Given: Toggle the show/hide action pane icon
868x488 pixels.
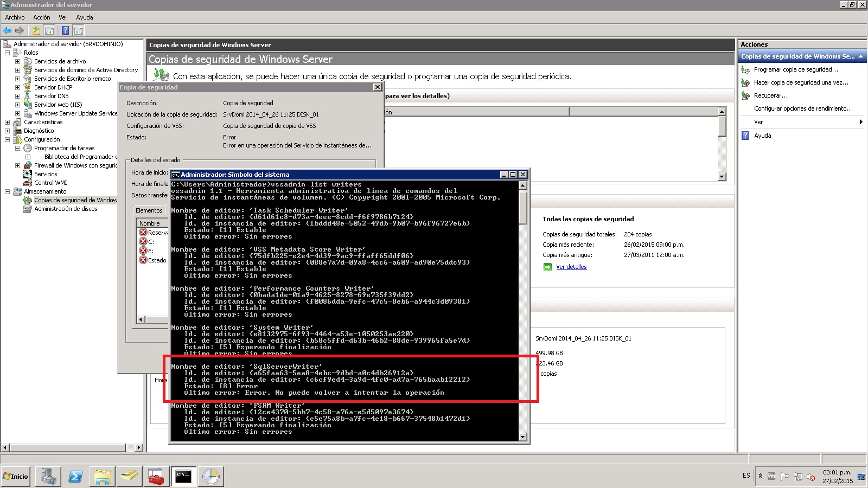Looking at the screenshot, I should tap(79, 31).
